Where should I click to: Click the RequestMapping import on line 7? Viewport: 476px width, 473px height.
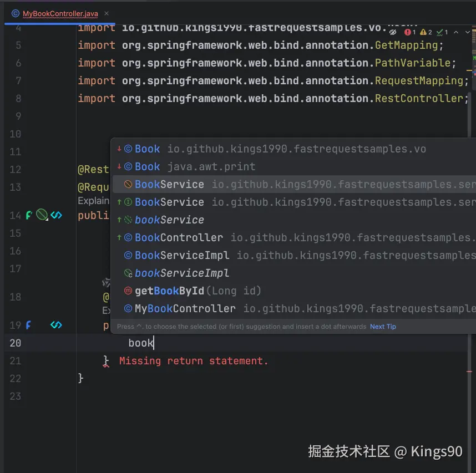[419, 81]
